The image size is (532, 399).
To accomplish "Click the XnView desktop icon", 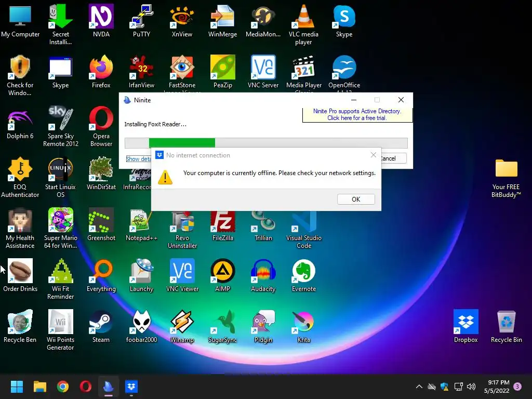I will 182,21.
